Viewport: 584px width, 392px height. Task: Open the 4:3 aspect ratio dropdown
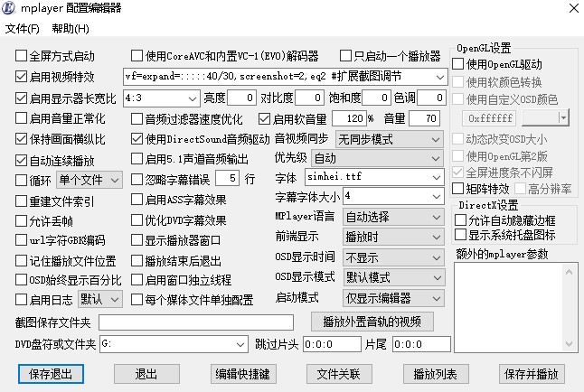click(x=193, y=98)
